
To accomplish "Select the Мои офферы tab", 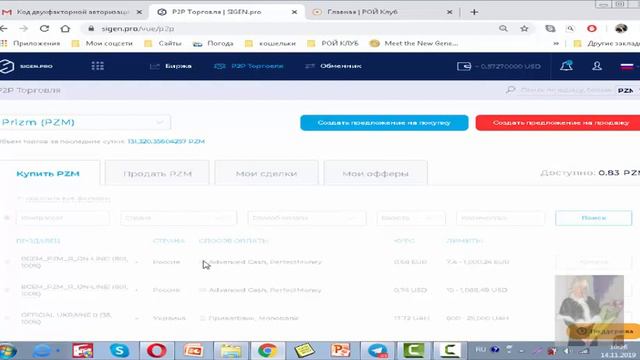I will (x=376, y=173).
